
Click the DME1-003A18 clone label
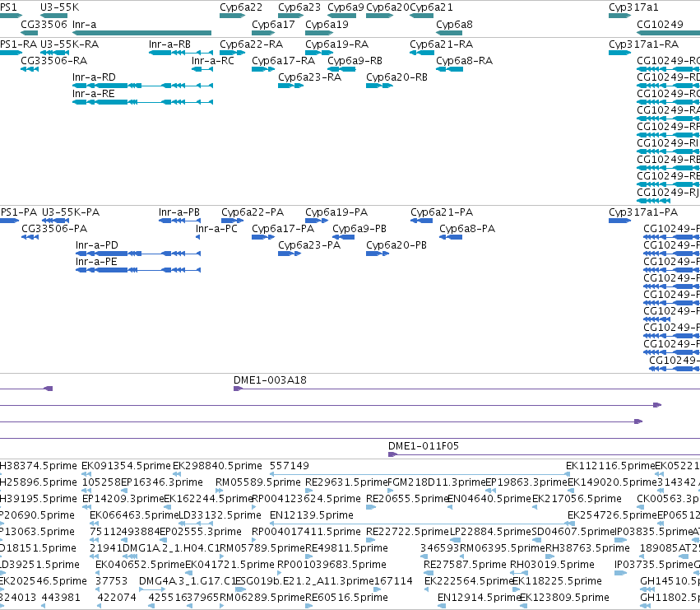(x=270, y=380)
